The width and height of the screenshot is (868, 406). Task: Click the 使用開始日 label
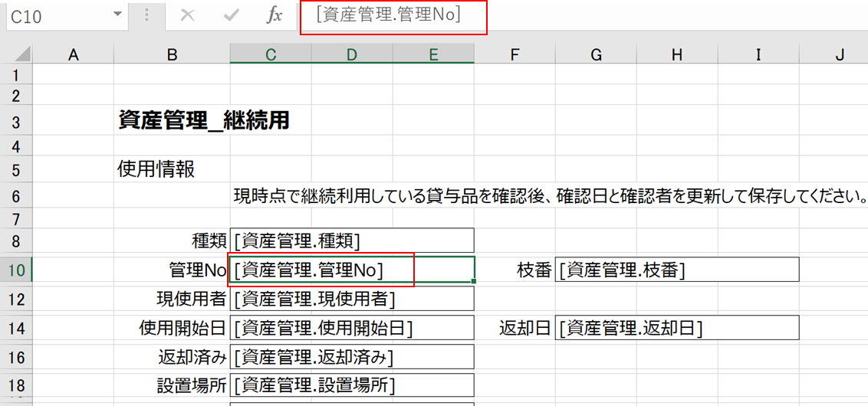pos(182,329)
